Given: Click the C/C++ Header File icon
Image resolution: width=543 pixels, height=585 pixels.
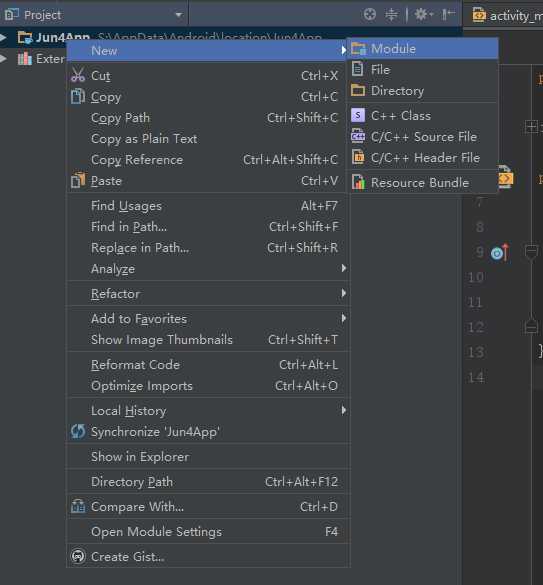Looking at the screenshot, I should tap(358, 157).
